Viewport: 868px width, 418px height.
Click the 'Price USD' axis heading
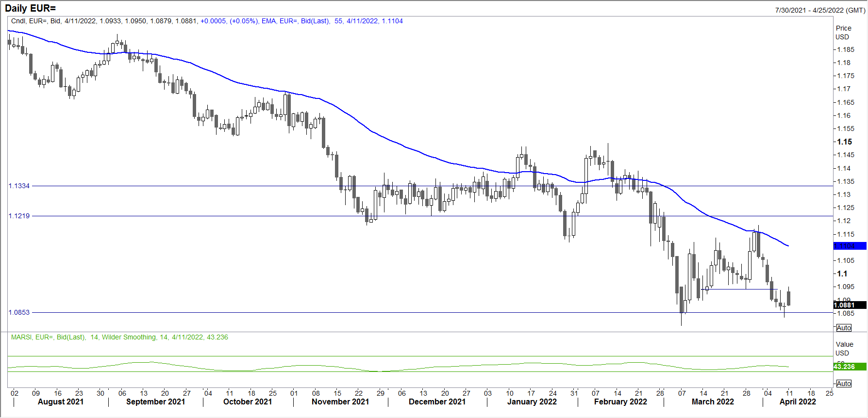coord(844,32)
